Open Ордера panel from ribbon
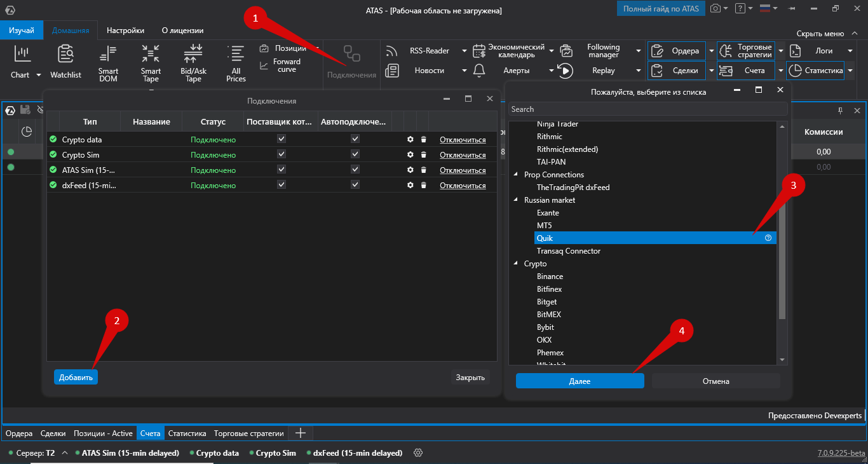This screenshot has width=868, height=464. [677, 51]
